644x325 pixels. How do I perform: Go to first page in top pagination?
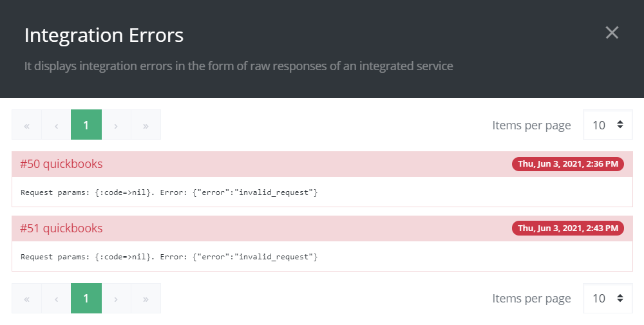pyautogui.click(x=26, y=125)
